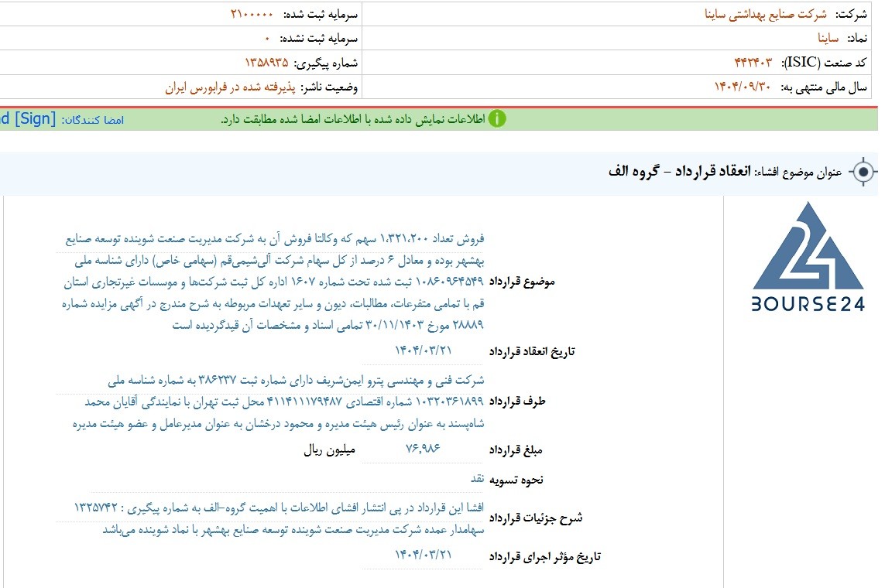Select the date value beside تاریخ مؤثر اجرای قرارداد
Image resolution: width=885 pixels, height=588 pixels.
tap(424, 555)
